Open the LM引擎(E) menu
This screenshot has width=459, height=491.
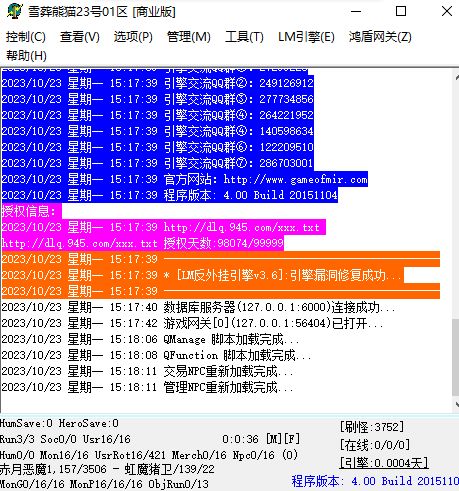point(306,37)
